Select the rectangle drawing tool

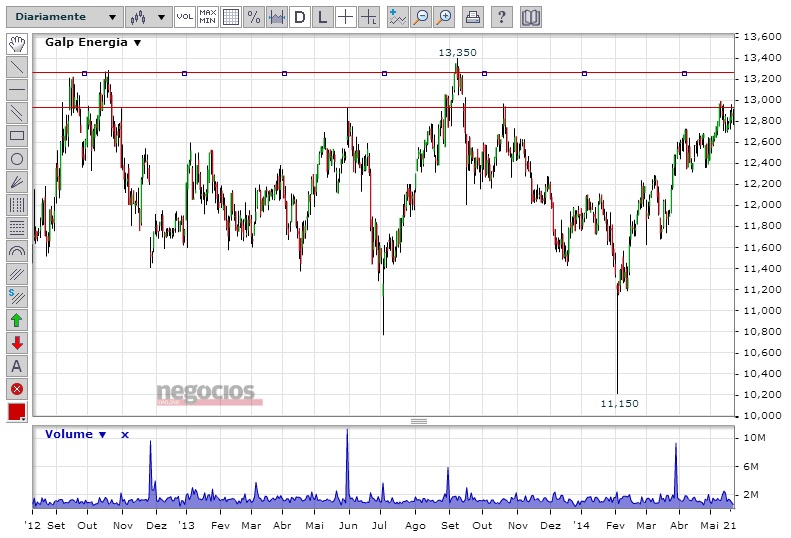17,135
